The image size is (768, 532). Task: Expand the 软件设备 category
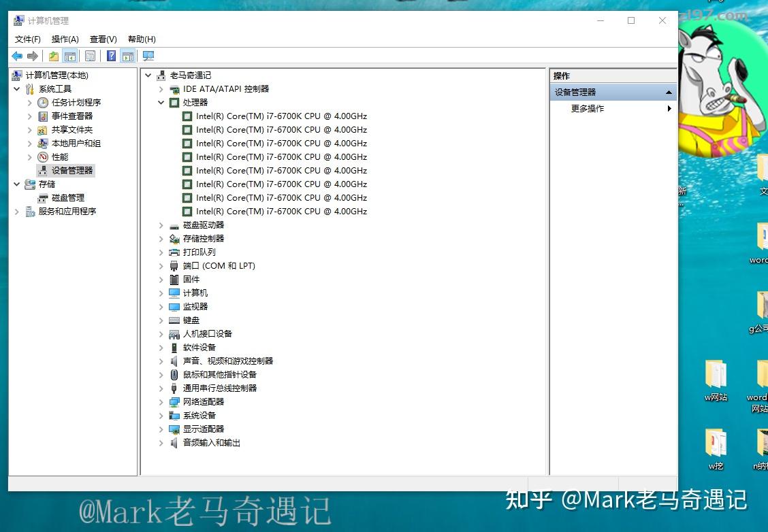tap(161, 348)
